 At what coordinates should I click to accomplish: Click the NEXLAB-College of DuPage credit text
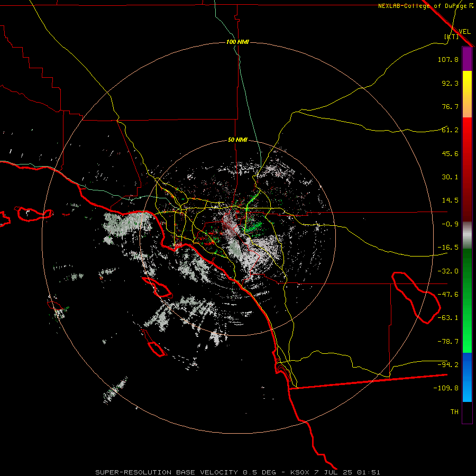(425, 6)
